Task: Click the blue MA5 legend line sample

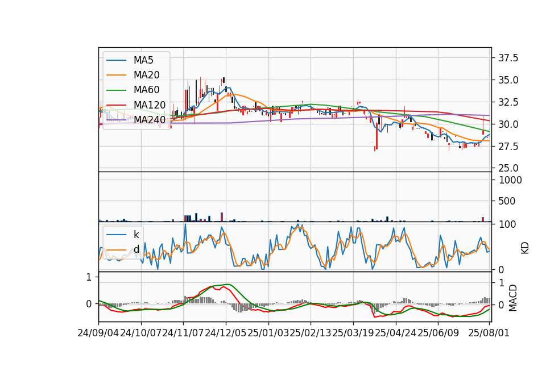Action: [x=116, y=60]
